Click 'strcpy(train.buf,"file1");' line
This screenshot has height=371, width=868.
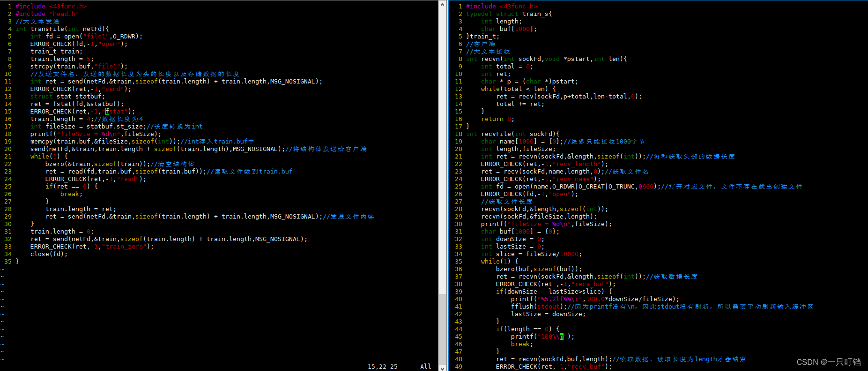point(79,67)
